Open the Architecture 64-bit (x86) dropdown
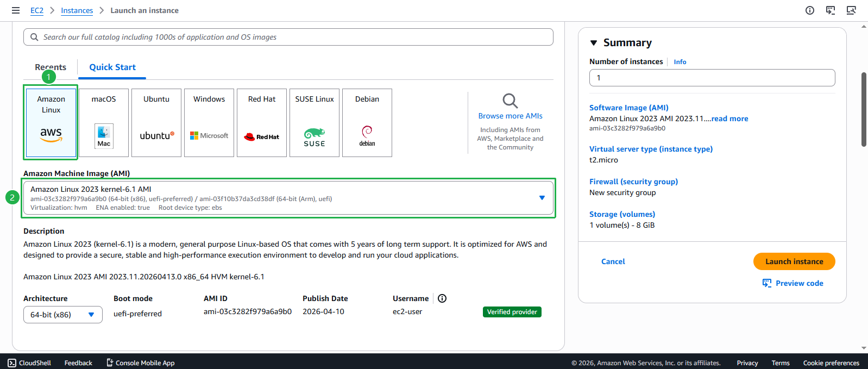868x369 pixels. (63, 315)
